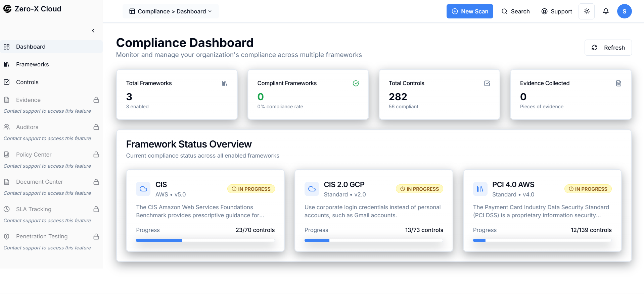Screen dimensions: 644x294
Task: Click the Zero-X Cloud logo icon
Action: tap(7, 9)
